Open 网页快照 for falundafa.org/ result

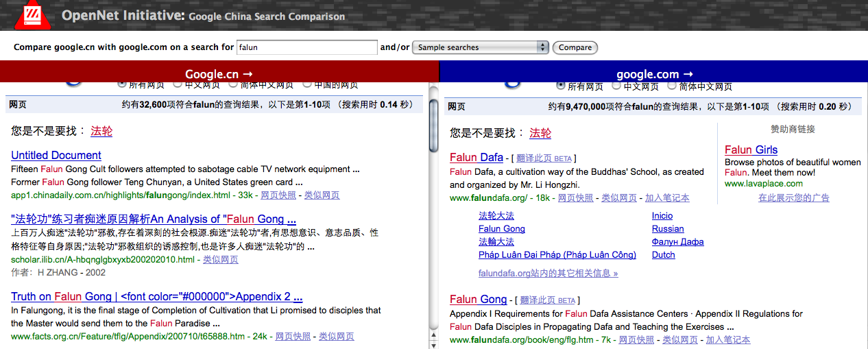pyautogui.click(x=576, y=198)
